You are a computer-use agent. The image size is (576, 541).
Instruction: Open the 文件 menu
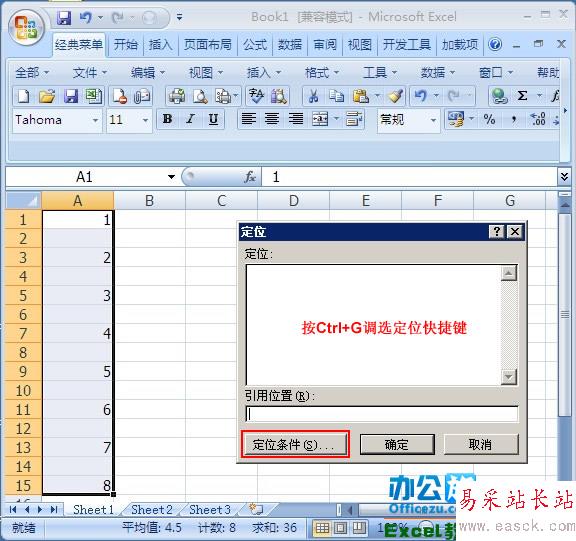(x=90, y=72)
